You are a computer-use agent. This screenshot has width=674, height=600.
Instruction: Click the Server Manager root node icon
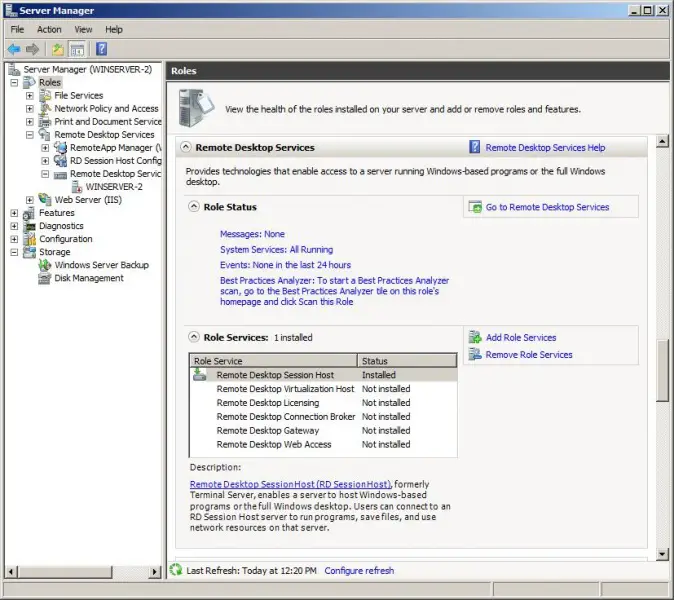click(x=14, y=69)
